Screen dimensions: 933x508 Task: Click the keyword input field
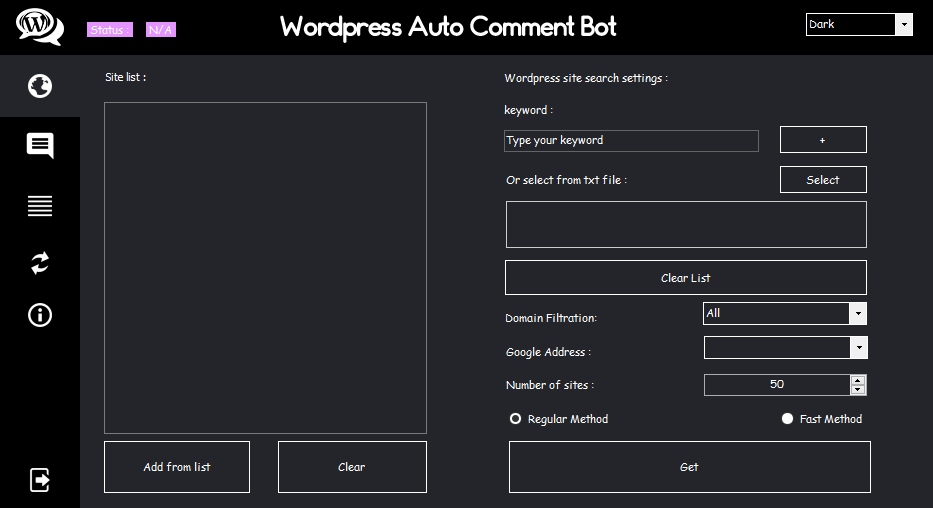[631, 141]
